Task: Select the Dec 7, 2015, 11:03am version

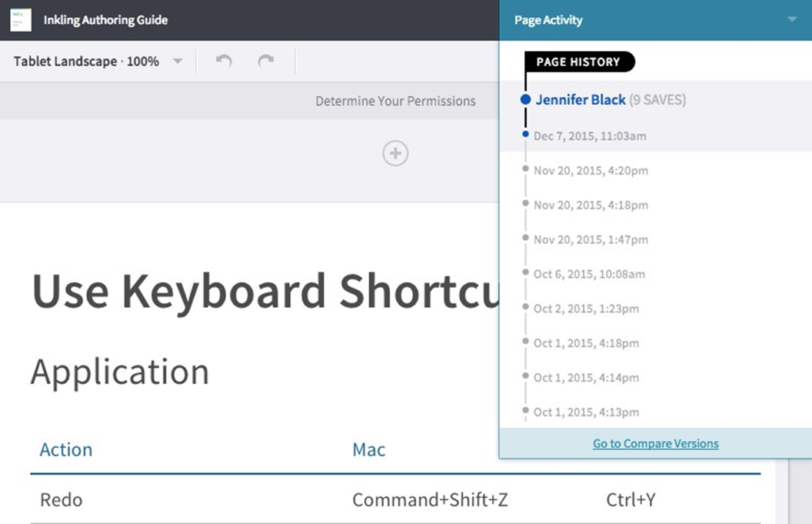Action: [x=590, y=136]
